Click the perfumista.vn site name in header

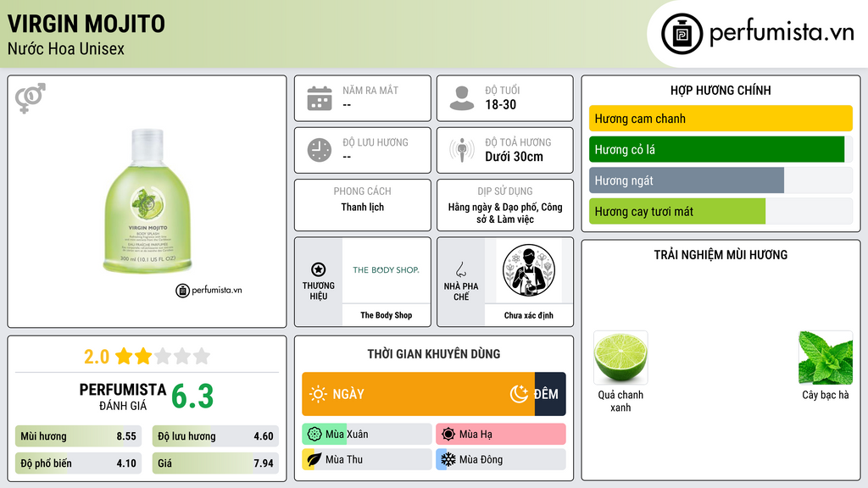(x=782, y=33)
